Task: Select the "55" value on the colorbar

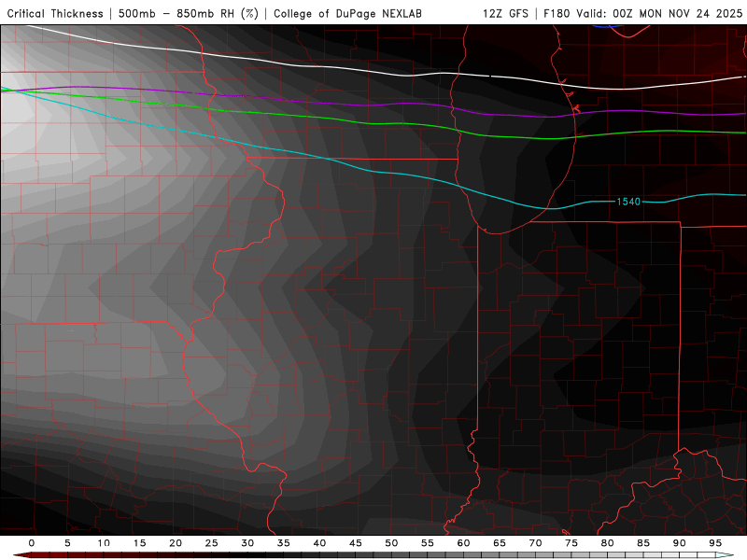Action: click(x=428, y=543)
